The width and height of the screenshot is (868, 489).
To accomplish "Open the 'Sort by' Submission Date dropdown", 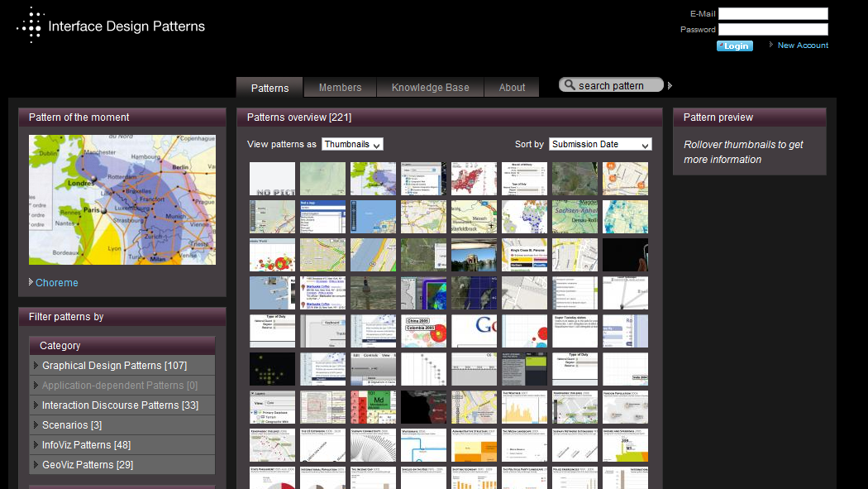I will [600, 144].
